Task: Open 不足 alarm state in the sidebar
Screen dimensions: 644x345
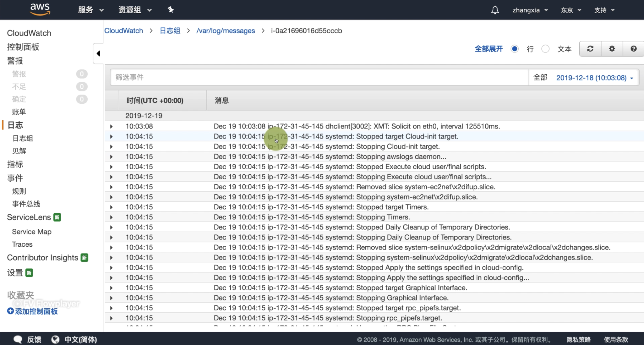Action: pyautogui.click(x=19, y=86)
